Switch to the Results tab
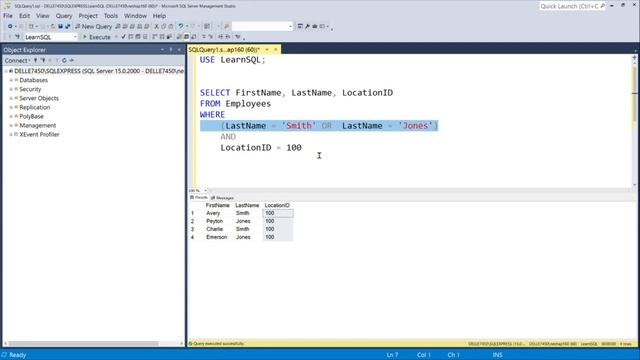Viewport: 640px width, 360px height. [199, 198]
